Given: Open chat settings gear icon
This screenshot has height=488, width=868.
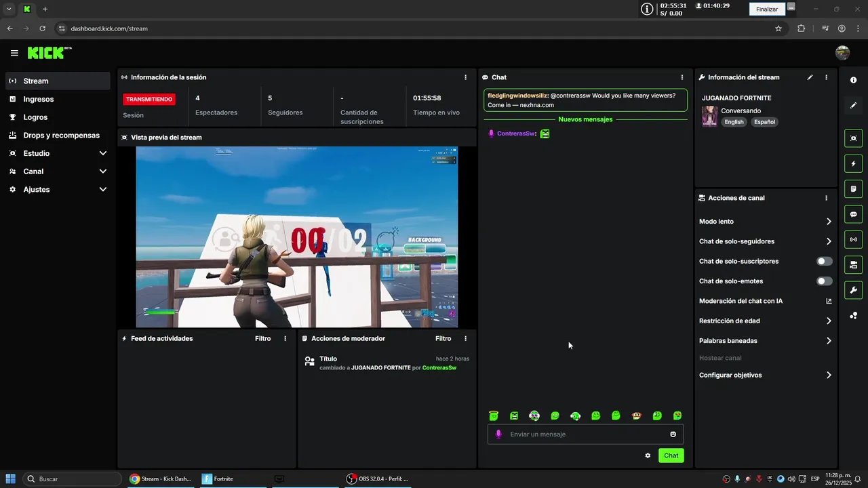Looking at the screenshot, I should coord(648,455).
